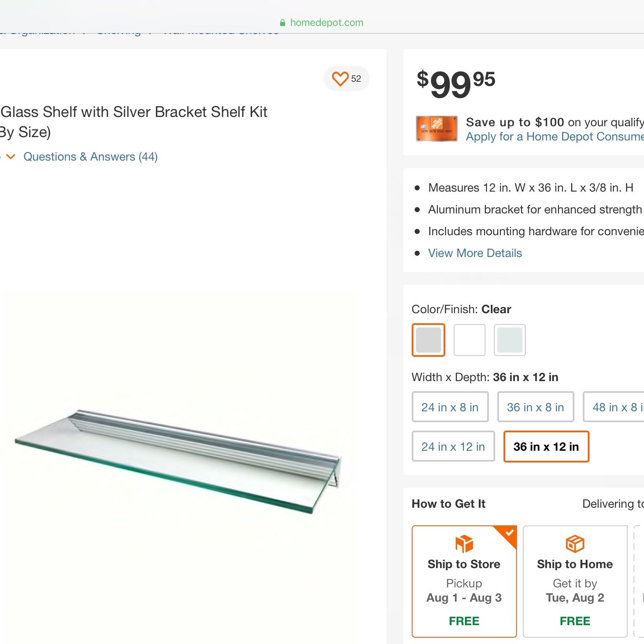Select the Clear gray color swatch
Image resolution: width=644 pixels, height=644 pixels.
(x=428, y=340)
